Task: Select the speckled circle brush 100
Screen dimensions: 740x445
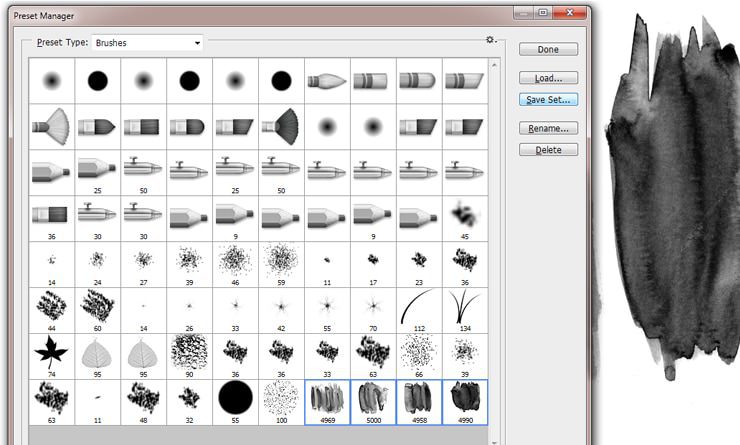Action: coord(281,402)
